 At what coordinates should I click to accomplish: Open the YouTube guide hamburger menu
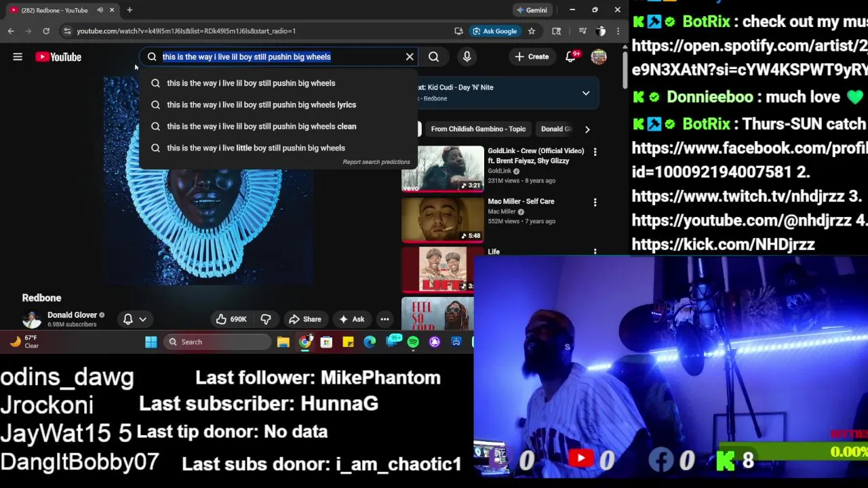coord(18,57)
